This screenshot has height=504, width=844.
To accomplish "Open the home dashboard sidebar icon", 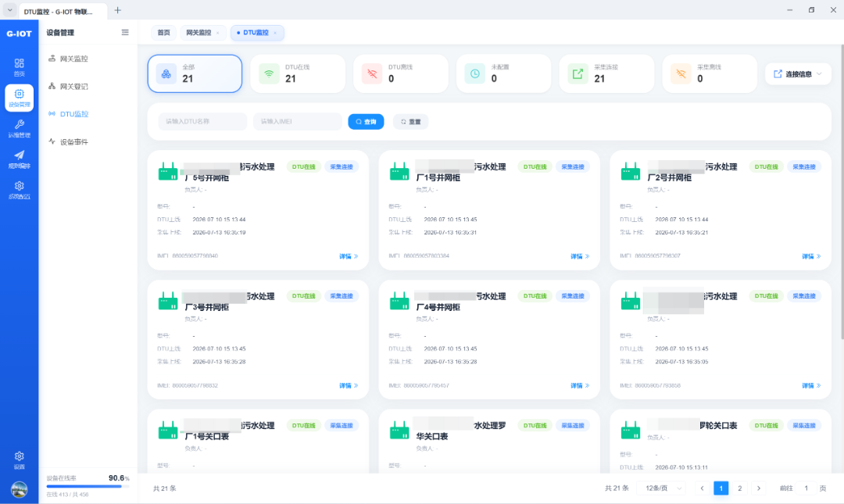I will (19, 66).
